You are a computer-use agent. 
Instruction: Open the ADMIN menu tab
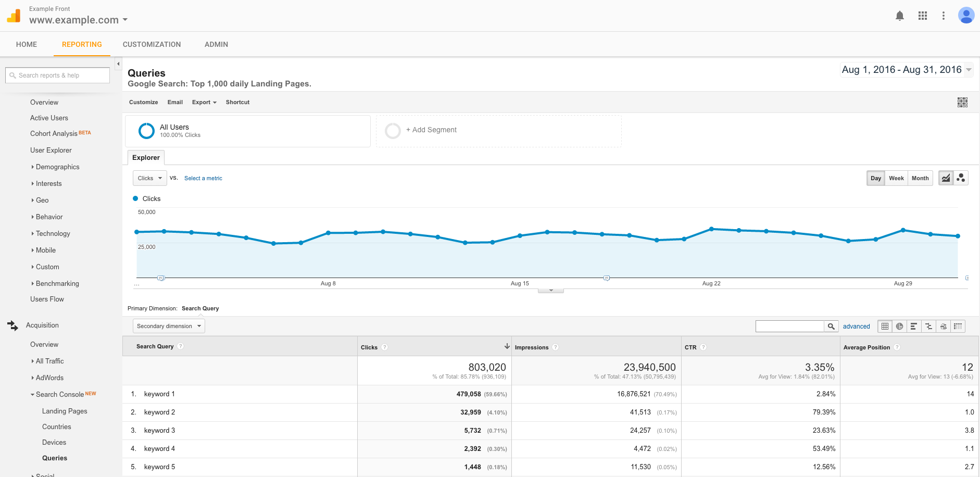[x=216, y=44]
